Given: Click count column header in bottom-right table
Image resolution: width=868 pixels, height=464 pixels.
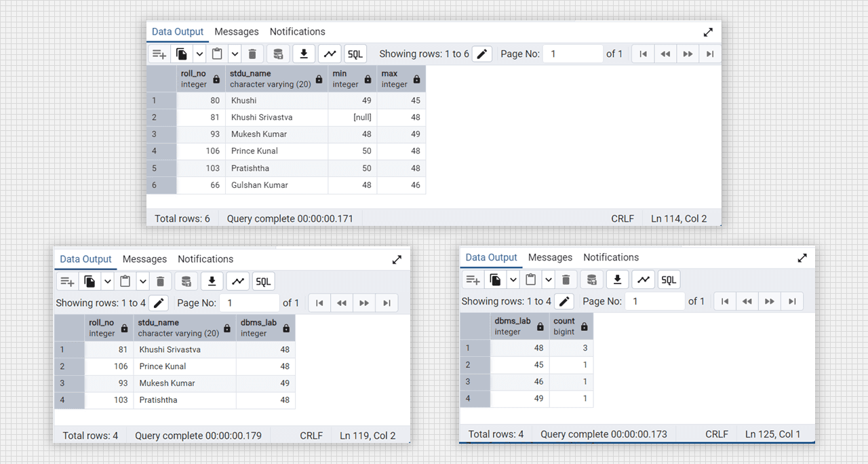Looking at the screenshot, I should click(571, 326).
